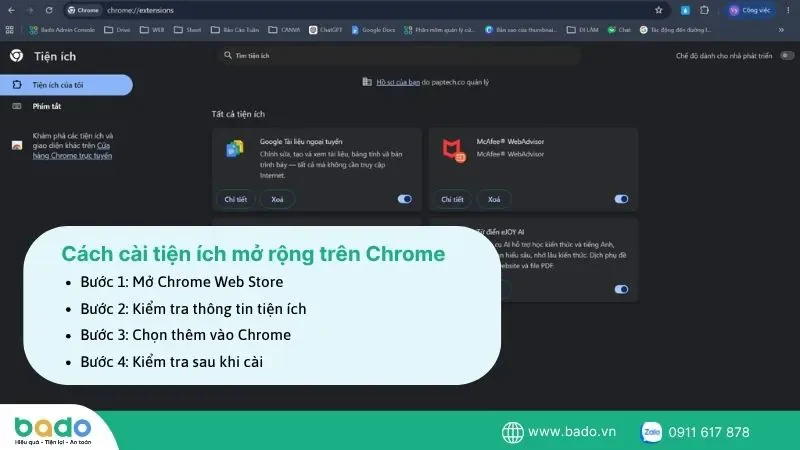Image resolution: width=800 pixels, height=450 pixels.
Task: Click the search magnifier in Tìm tiện ích box
Action: 228,55
